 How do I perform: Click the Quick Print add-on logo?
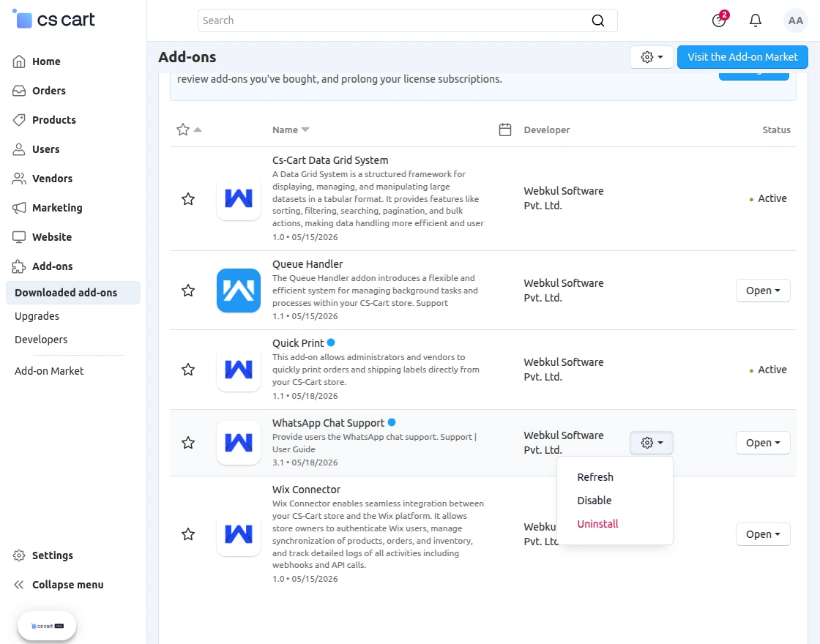click(x=239, y=370)
